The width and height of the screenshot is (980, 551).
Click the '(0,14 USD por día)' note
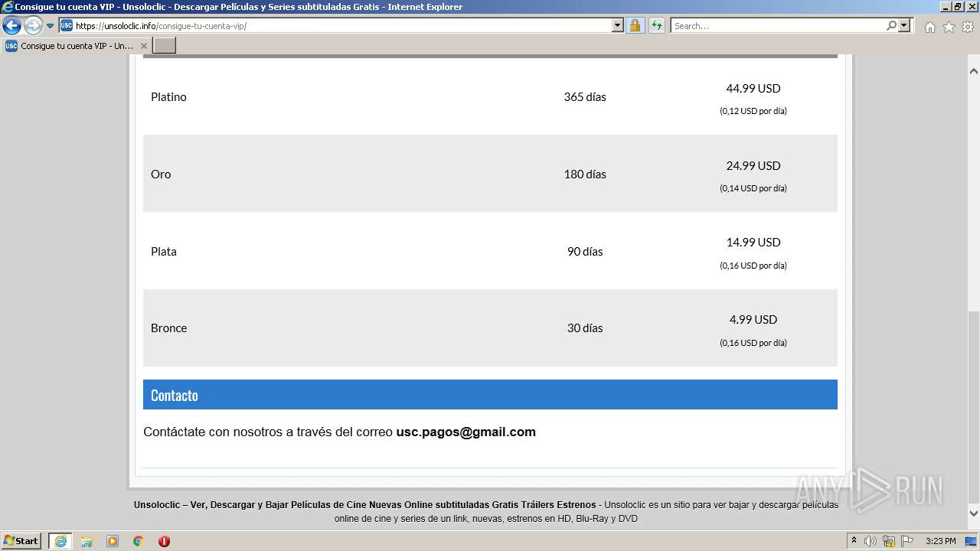753,188
